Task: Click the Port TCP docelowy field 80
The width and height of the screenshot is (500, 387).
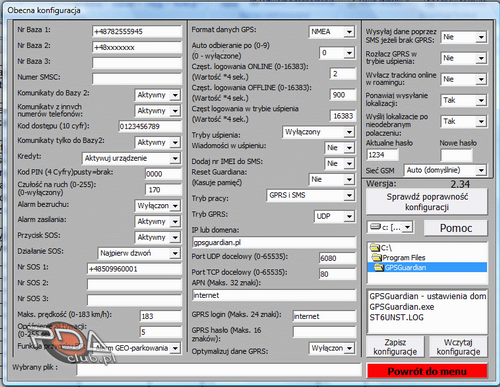Action: pos(338,274)
